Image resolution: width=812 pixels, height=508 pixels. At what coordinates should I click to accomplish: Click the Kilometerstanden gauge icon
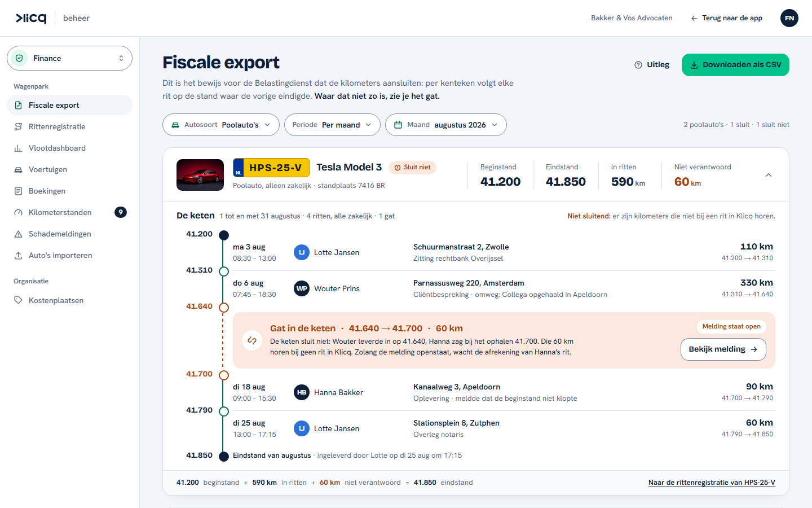18,212
